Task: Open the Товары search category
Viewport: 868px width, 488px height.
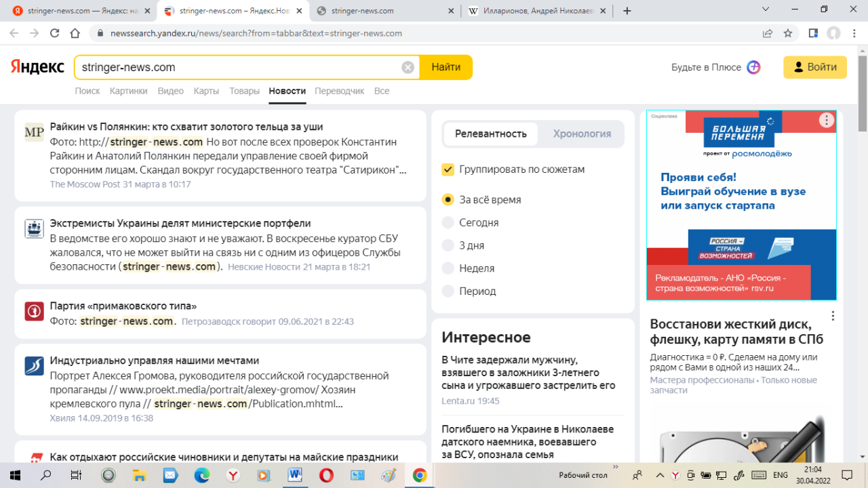Action: 244,91
